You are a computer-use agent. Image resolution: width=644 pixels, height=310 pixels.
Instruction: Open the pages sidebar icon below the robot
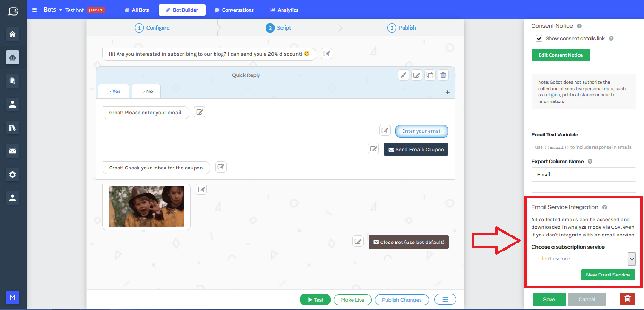[13, 81]
